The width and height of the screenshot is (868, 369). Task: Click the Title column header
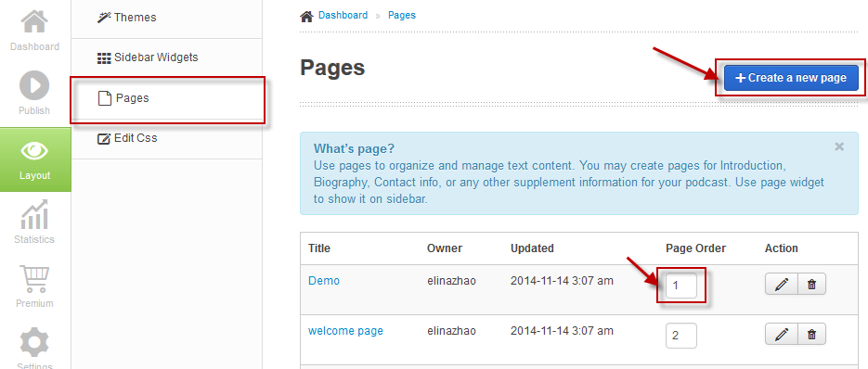(319, 248)
